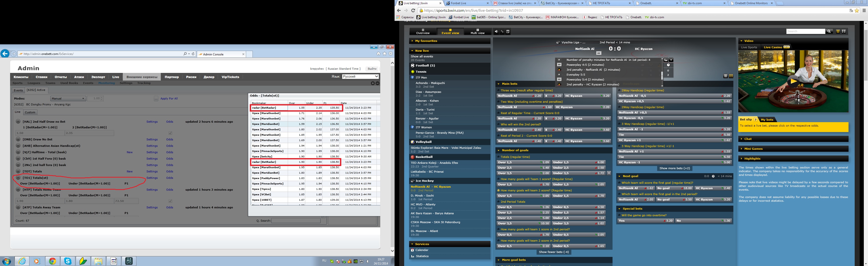This screenshot has height=266, width=868.
Task: Expand the Draw No Bet market row
Action: click(18, 139)
